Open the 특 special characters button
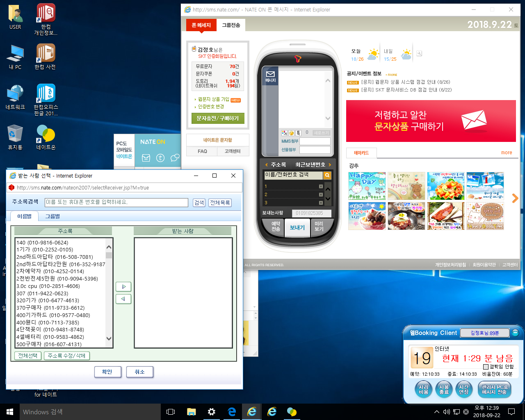The image size is (525, 420). click(299, 133)
